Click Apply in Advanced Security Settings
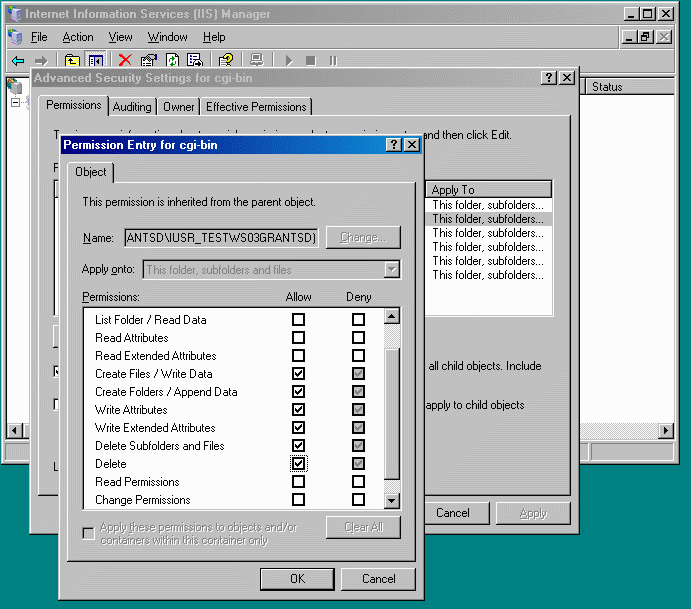The image size is (691, 609). point(533,513)
